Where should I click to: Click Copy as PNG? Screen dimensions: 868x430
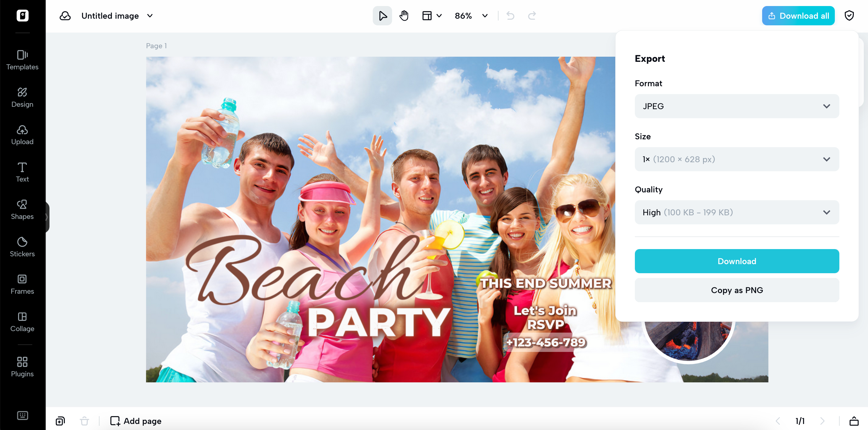coord(737,290)
